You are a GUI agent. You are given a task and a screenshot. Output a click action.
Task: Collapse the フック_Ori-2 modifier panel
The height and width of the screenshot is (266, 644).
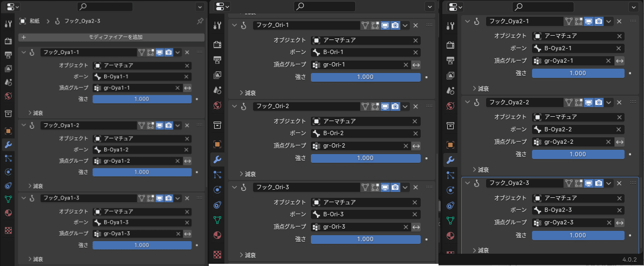click(x=235, y=107)
